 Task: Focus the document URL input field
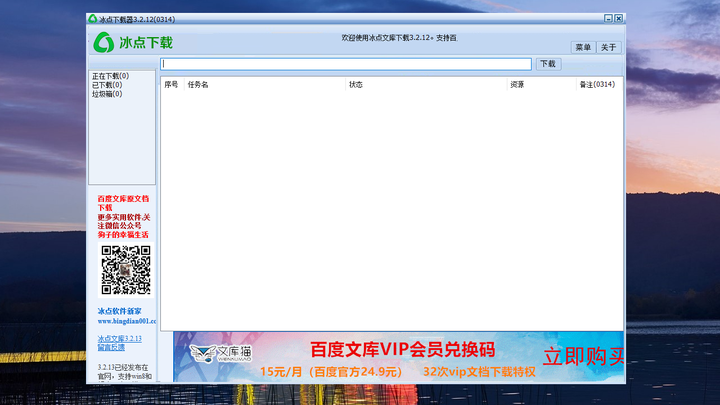[x=346, y=64]
